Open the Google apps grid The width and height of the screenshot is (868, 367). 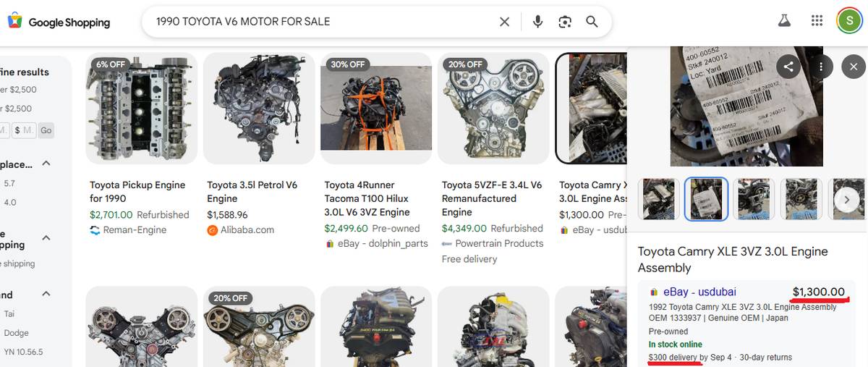(x=817, y=20)
